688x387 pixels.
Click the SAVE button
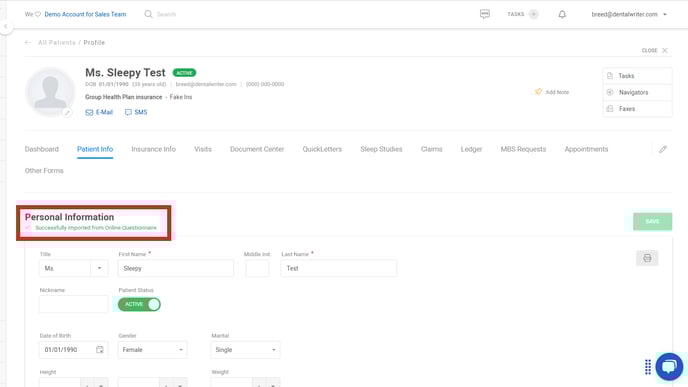tap(652, 221)
